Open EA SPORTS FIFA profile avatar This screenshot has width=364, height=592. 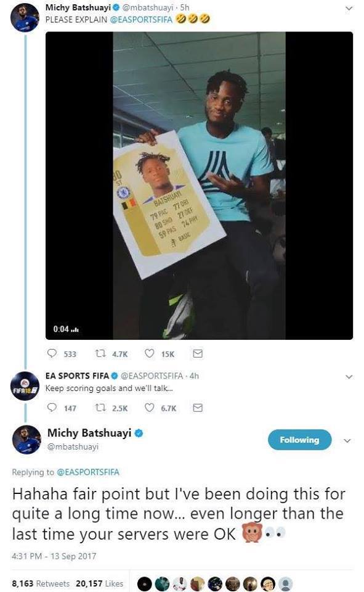25,386
